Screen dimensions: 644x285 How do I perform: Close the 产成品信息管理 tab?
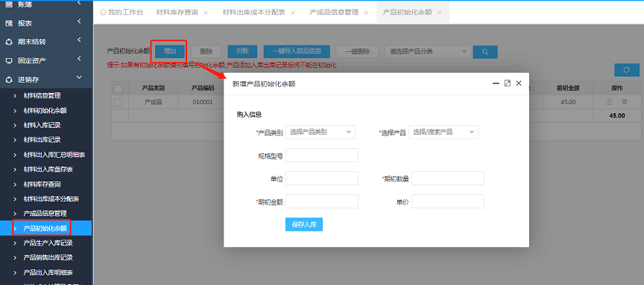click(367, 13)
